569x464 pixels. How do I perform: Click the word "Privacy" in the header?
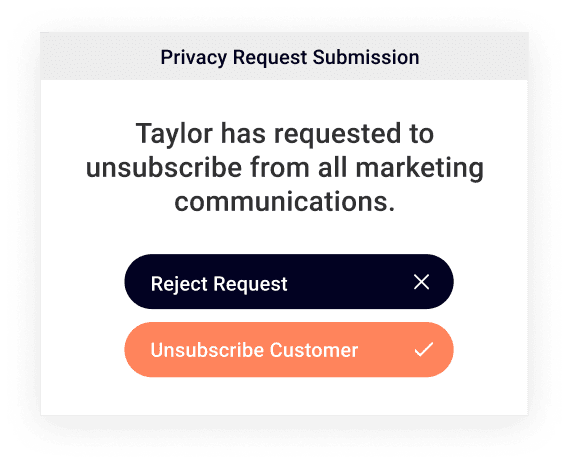(193, 58)
